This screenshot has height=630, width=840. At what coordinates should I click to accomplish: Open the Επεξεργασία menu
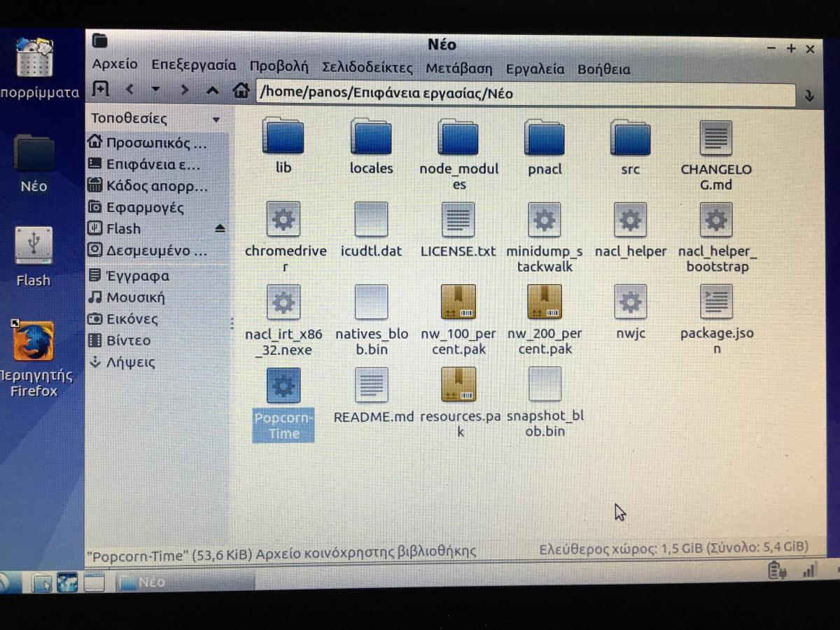point(194,65)
